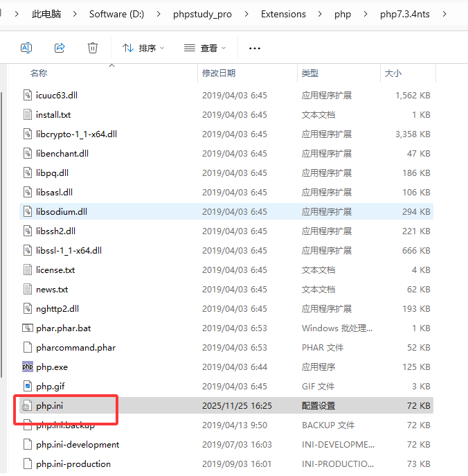Click the libcrypto-1_1-x64.dll file icon
The height and width of the screenshot is (476, 468).
point(28,134)
